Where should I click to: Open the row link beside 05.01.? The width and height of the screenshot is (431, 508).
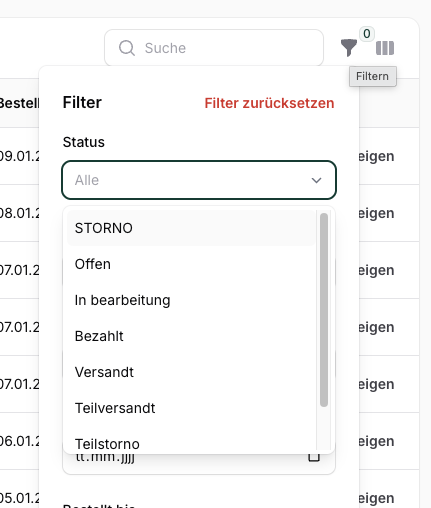point(376,498)
